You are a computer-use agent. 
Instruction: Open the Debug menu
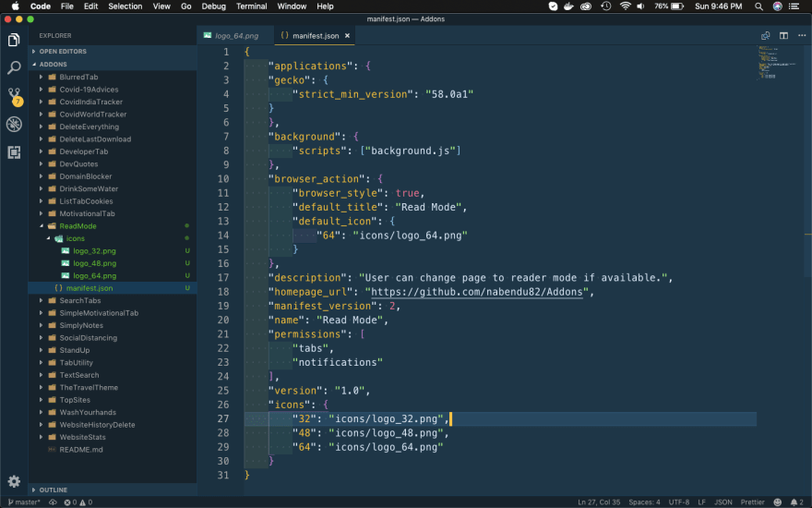coord(213,6)
